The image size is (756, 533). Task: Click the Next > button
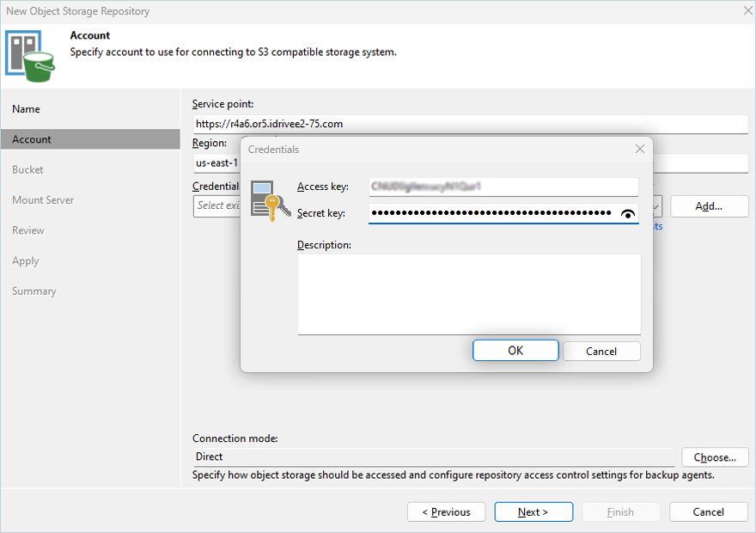pos(533,512)
